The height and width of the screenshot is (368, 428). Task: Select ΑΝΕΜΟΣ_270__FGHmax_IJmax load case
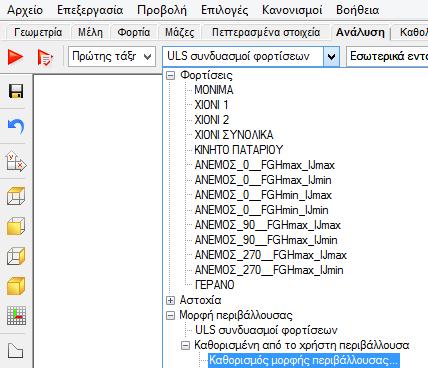(x=271, y=255)
